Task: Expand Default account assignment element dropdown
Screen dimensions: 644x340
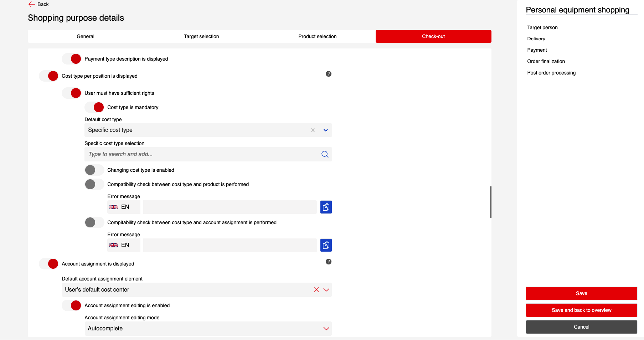Action: pos(326,290)
